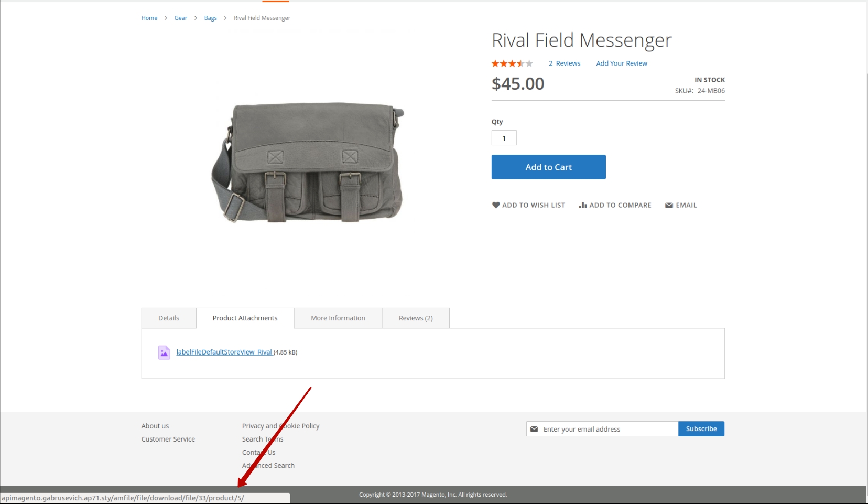Image resolution: width=868 pixels, height=504 pixels.
Task: Click the newsletter email address field
Action: (608, 429)
